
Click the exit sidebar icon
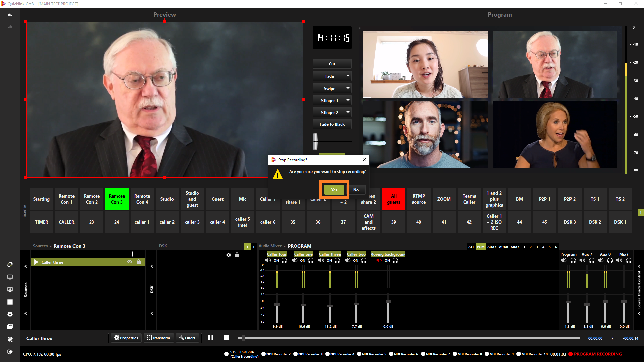(10, 352)
